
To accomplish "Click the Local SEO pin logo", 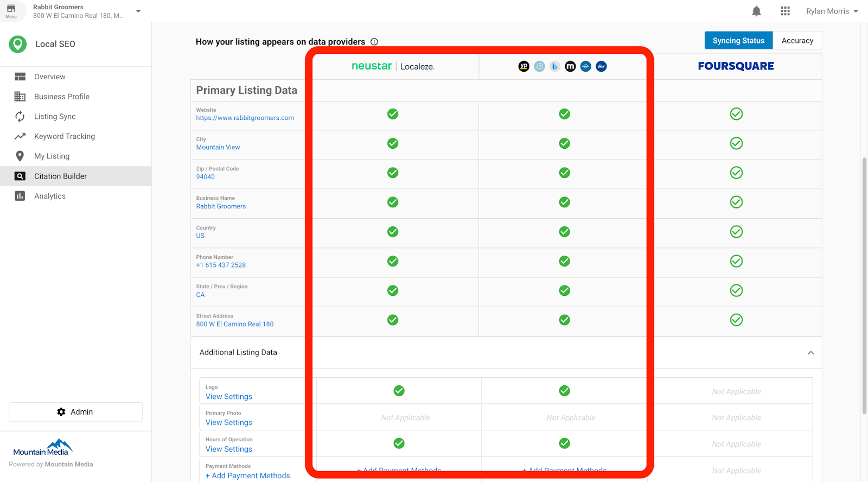I will coord(18,44).
